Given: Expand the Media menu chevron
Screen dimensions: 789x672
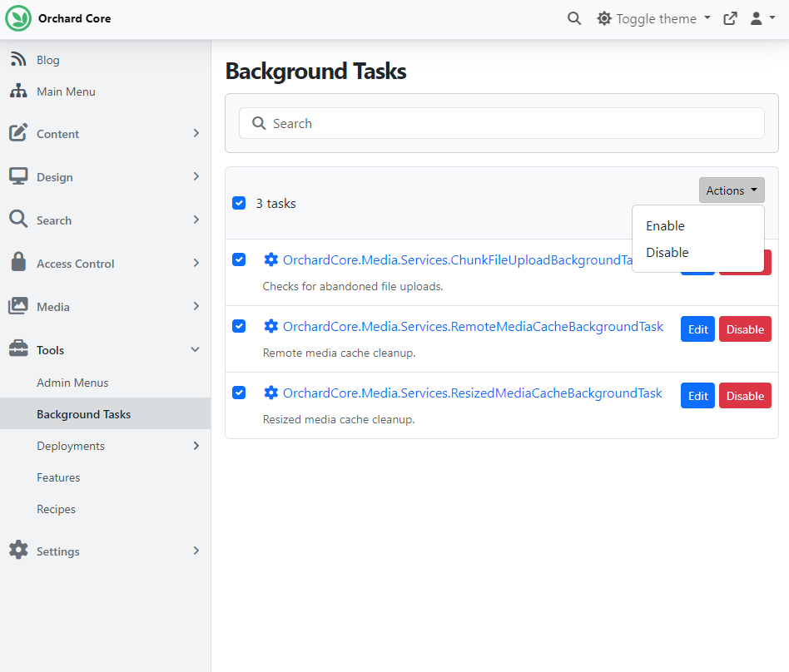Looking at the screenshot, I should [196, 306].
